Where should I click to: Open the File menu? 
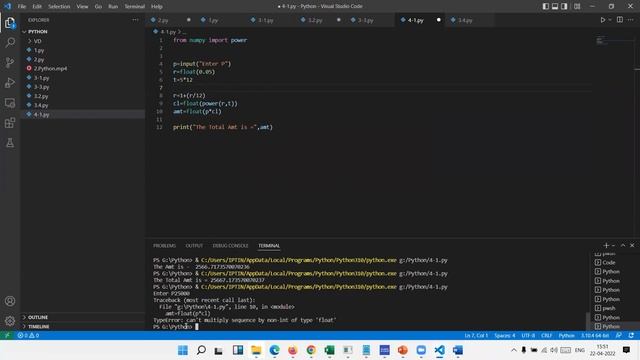coord(22,7)
